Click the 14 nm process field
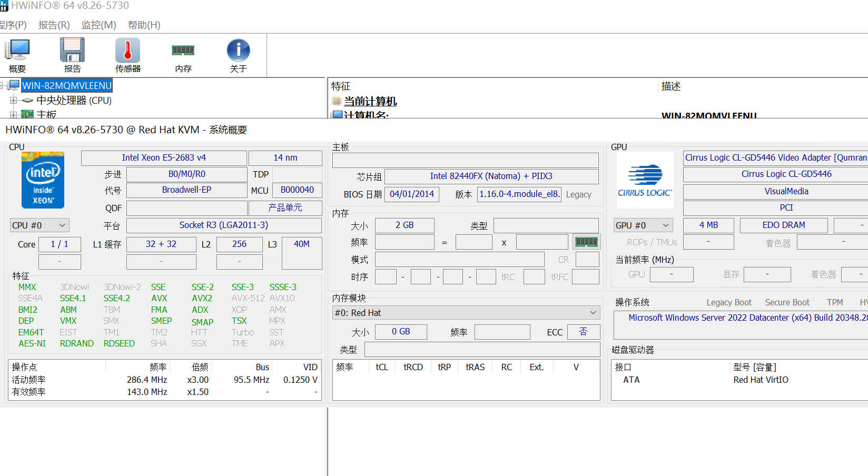 [285, 158]
